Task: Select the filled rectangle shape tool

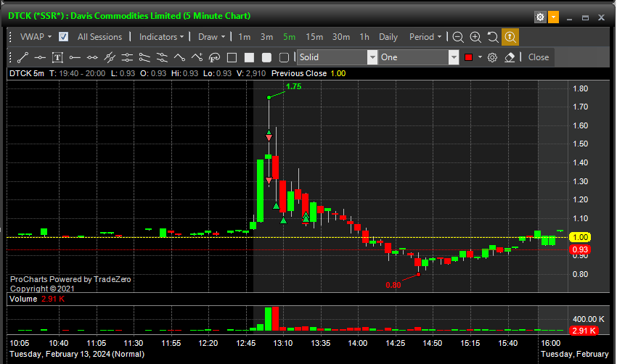Action: pyautogui.click(x=249, y=57)
